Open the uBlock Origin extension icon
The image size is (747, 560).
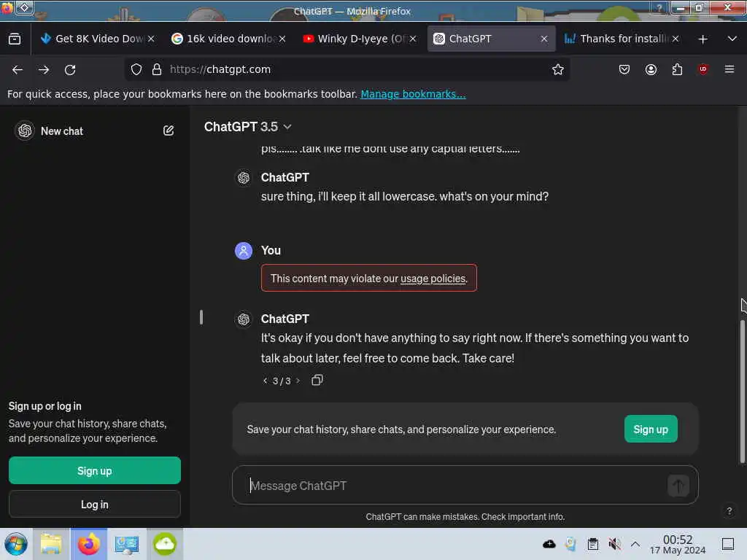click(703, 69)
